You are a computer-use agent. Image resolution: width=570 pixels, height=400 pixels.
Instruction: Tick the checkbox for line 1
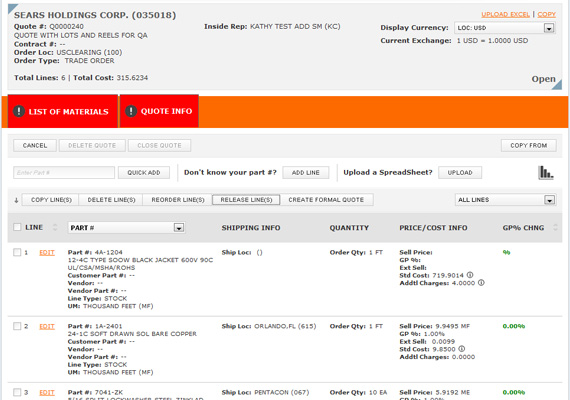pyautogui.click(x=17, y=252)
